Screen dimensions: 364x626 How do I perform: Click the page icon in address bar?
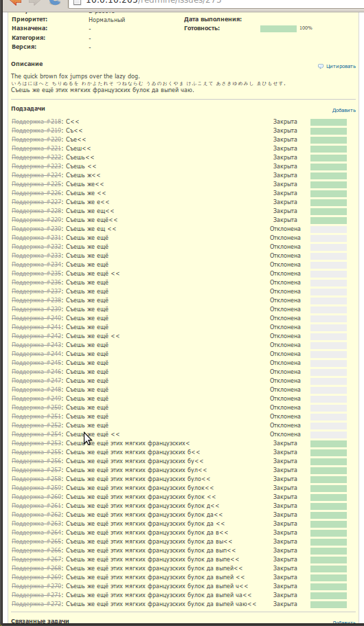(78, 1)
